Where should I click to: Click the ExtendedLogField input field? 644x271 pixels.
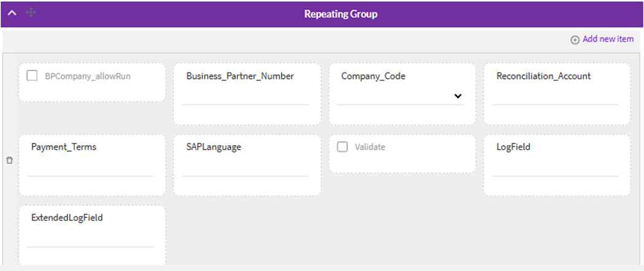pyautogui.click(x=90, y=239)
